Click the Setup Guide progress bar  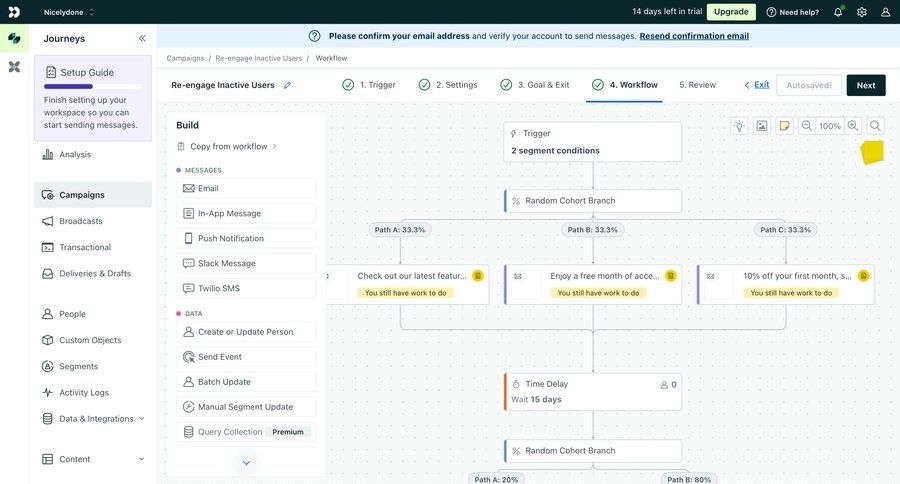pyautogui.click(x=92, y=87)
